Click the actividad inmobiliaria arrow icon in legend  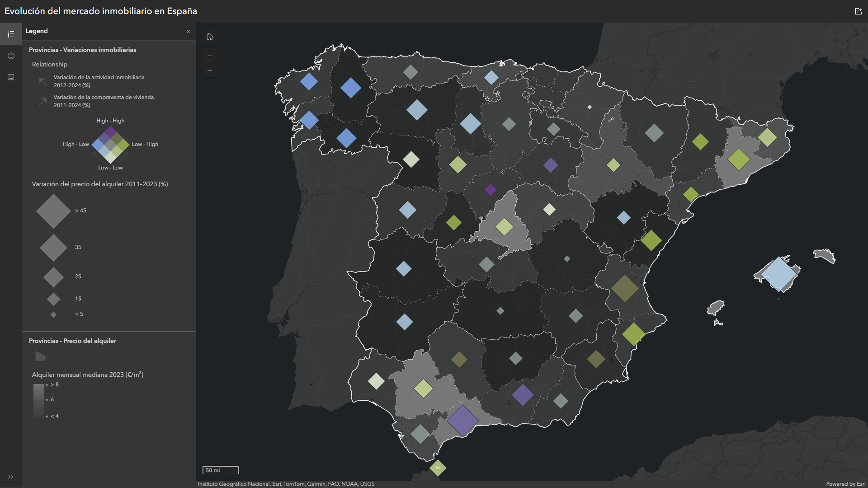(x=42, y=81)
